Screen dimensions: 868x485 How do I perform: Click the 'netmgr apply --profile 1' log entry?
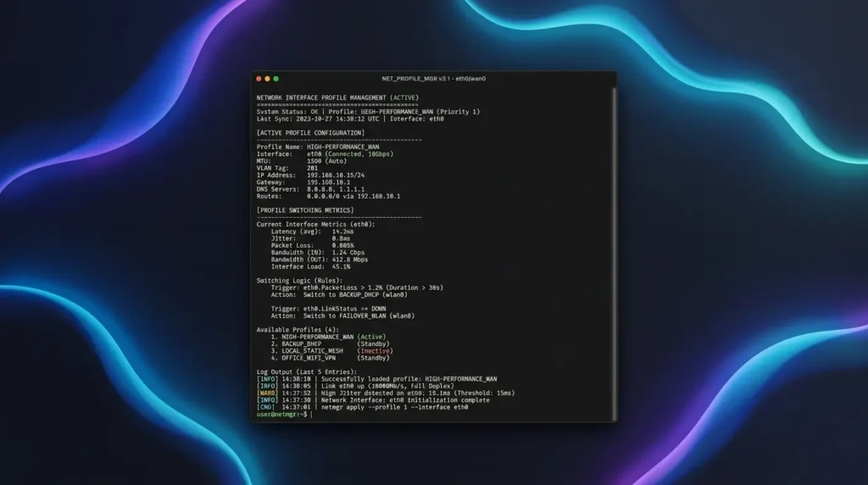tap(362, 407)
